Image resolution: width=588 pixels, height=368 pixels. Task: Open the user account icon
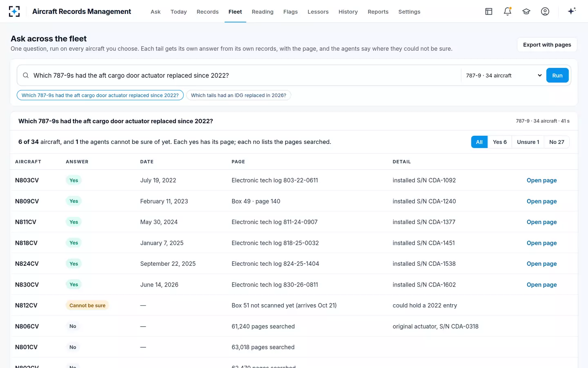[x=545, y=11]
